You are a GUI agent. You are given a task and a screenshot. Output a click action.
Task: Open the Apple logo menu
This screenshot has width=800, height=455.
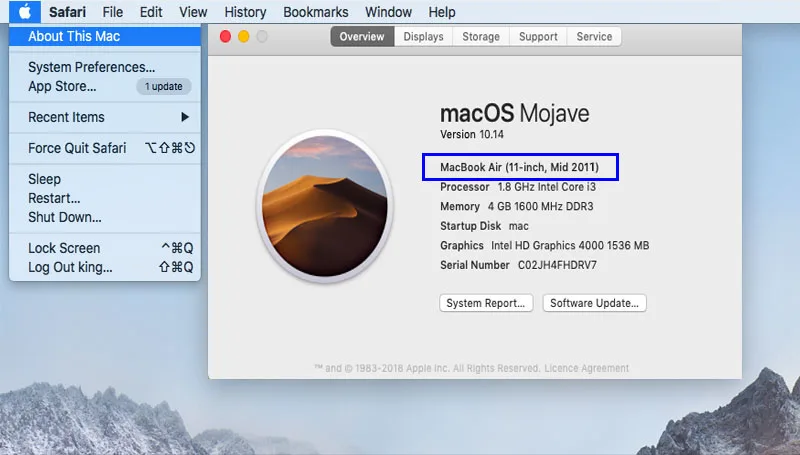click(x=24, y=11)
